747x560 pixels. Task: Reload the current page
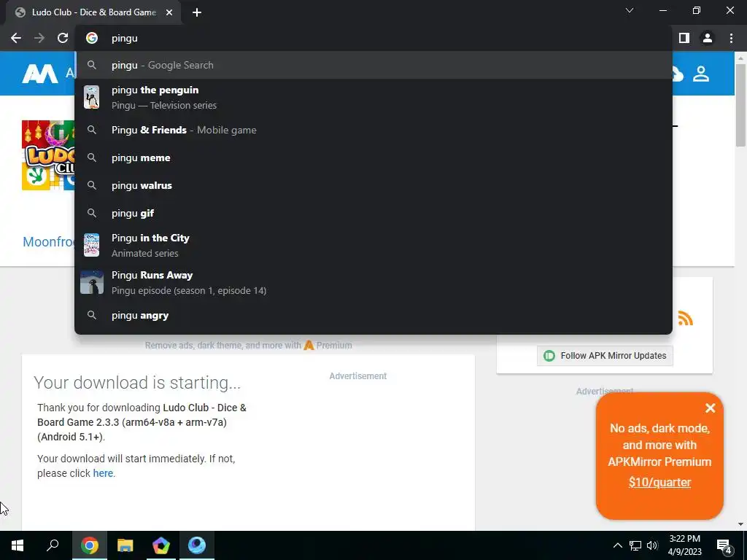63,38
